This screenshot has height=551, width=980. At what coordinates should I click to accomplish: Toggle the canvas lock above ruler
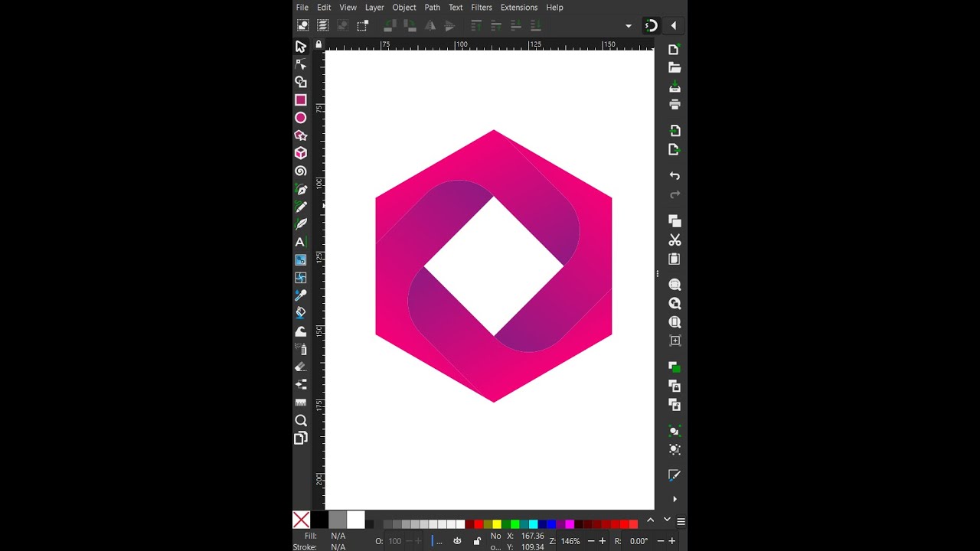[x=318, y=44]
